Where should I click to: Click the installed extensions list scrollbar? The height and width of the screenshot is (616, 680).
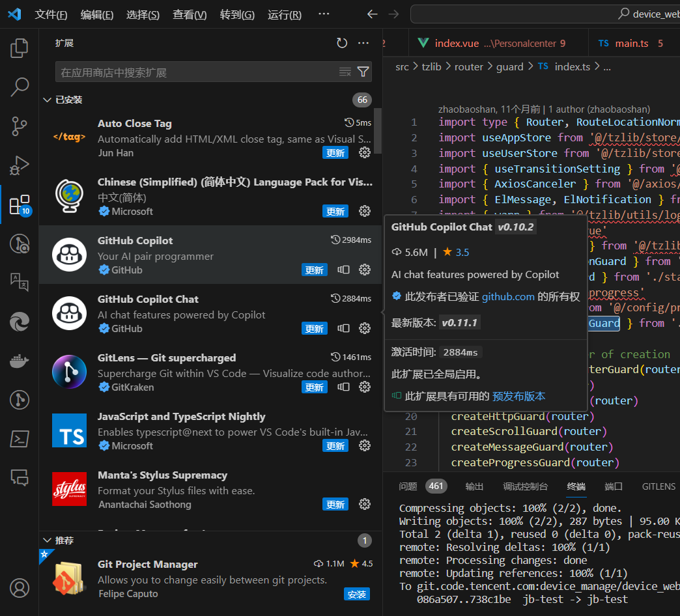(x=378, y=131)
